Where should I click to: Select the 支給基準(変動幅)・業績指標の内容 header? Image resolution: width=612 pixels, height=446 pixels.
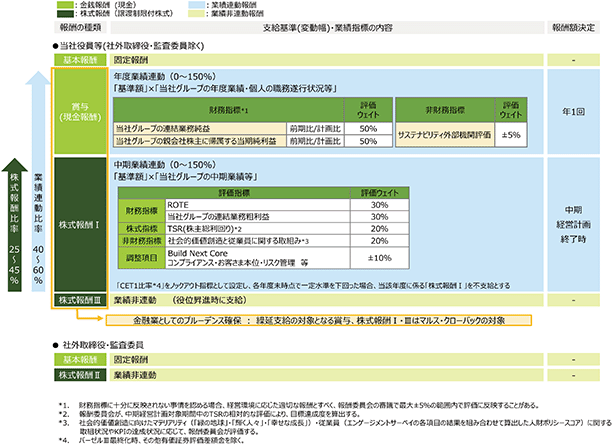(327, 27)
